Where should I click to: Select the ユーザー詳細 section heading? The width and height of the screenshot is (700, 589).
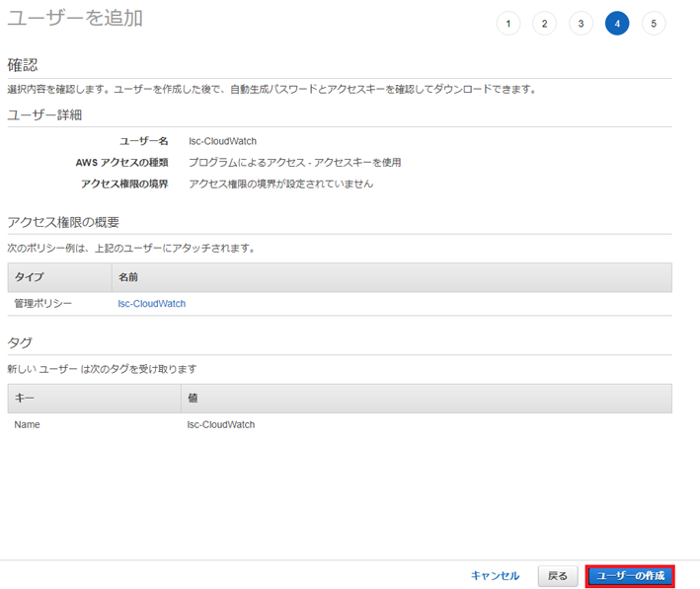click(x=44, y=115)
